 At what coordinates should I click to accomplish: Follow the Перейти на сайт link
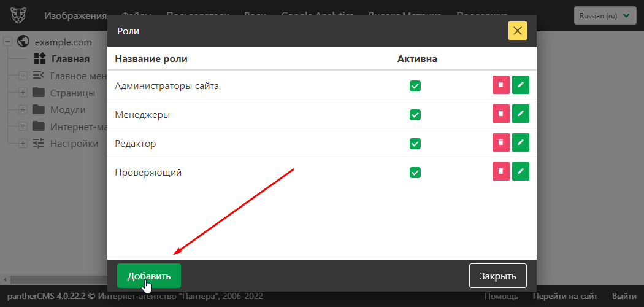coord(564,297)
